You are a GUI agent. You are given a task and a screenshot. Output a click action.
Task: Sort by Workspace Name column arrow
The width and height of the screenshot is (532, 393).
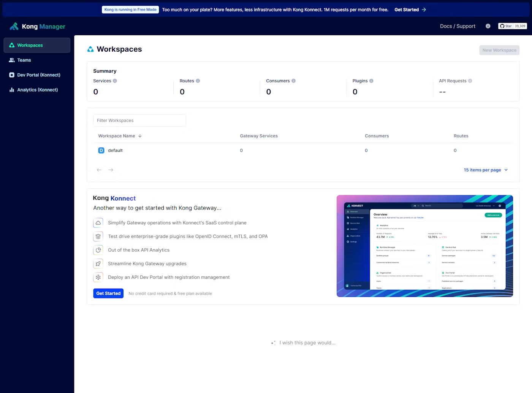[x=140, y=136]
